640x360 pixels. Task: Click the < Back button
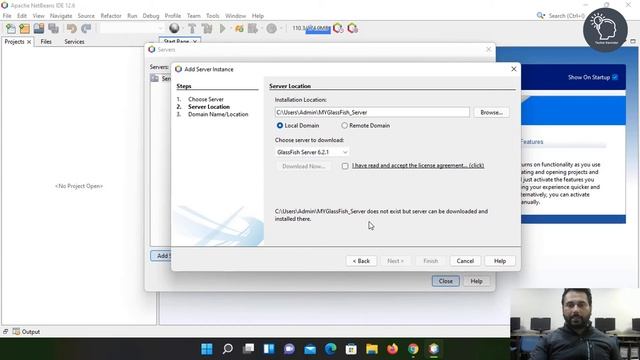pyautogui.click(x=361, y=261)
